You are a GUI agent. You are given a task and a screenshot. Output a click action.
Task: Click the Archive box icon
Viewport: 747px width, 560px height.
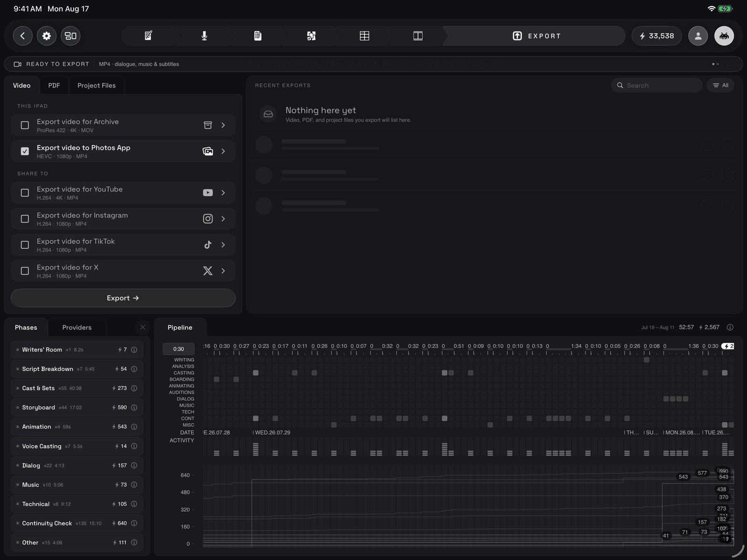(x=208, y=125)
